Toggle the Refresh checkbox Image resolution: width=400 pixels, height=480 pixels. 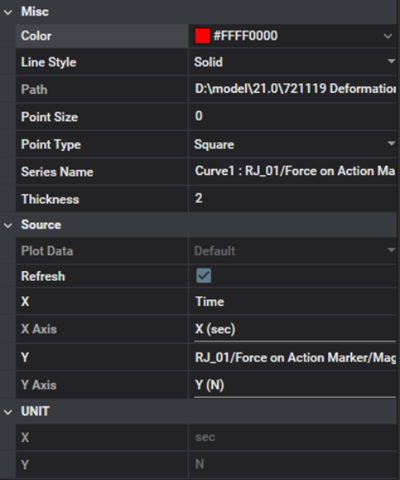[x=204, y=276]
